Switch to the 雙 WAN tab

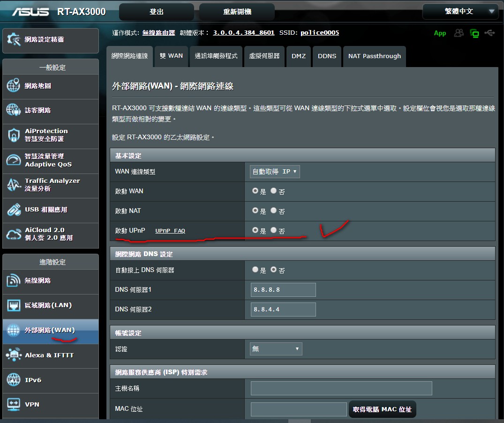click(171, 56)
